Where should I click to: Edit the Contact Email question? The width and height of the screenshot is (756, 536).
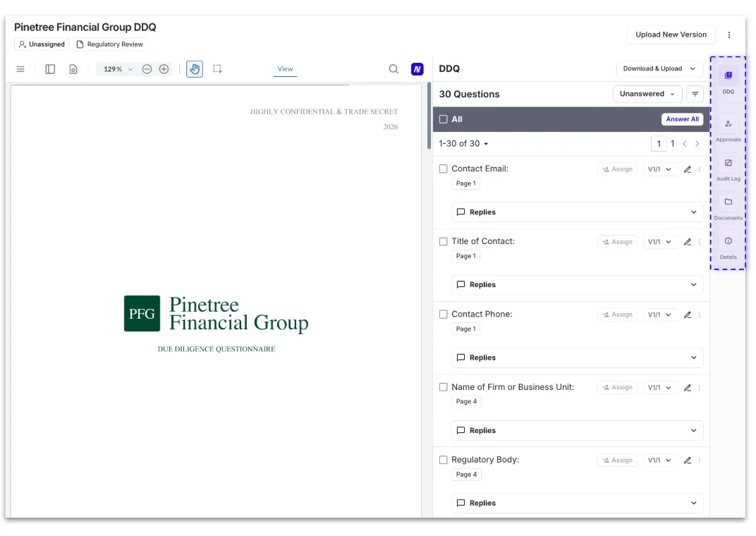688,169
